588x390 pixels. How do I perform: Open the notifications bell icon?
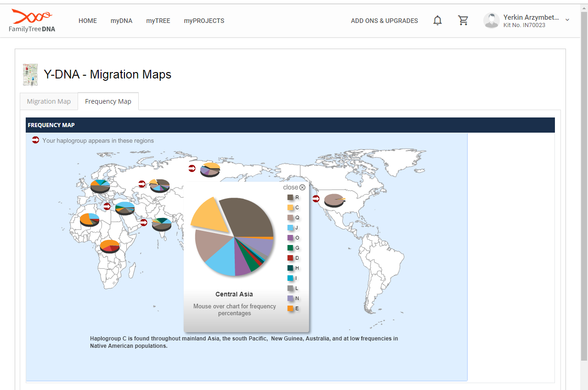[x=438, y=21]
